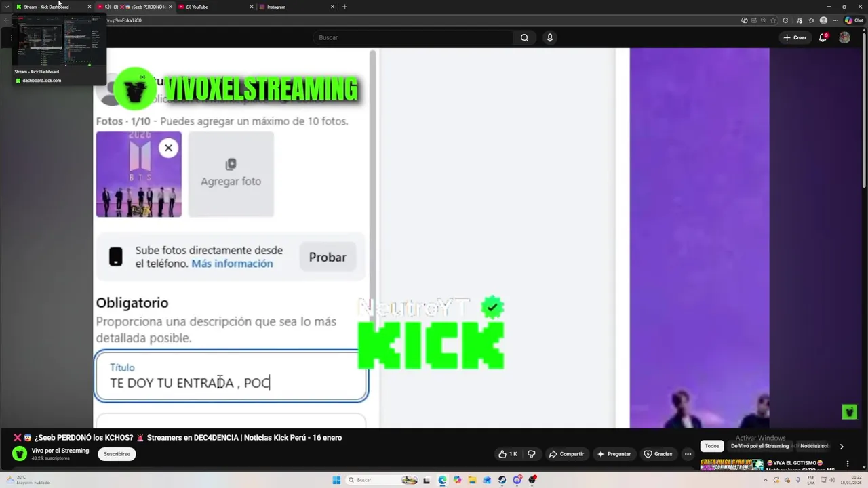Switch to the (3) YouTube tab
868x488 pixels.
pos(214,7)
